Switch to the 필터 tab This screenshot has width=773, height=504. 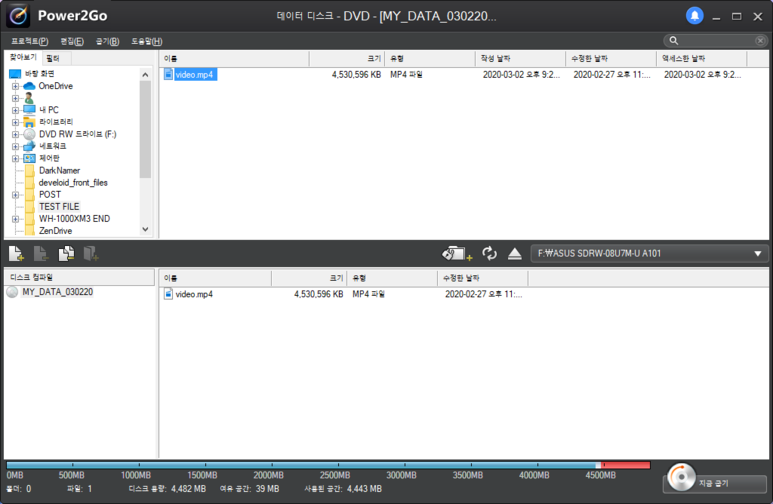pos(53,59)
